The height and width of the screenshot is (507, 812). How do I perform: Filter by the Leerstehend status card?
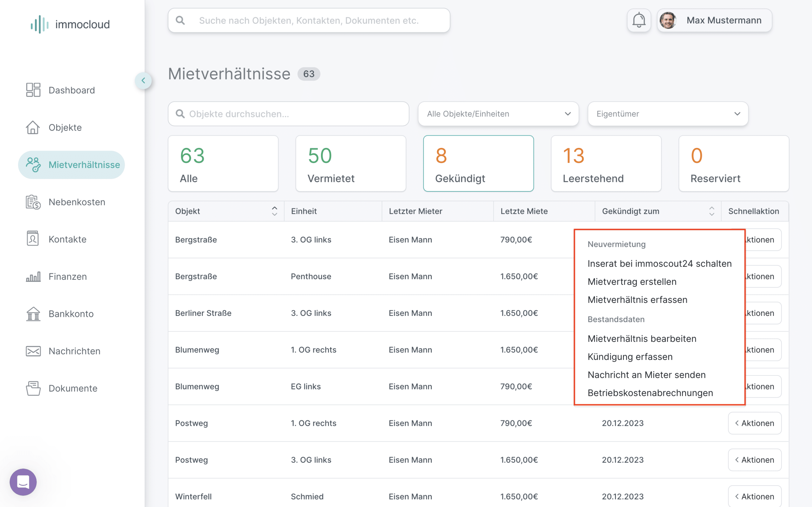[x=606, y=164]
